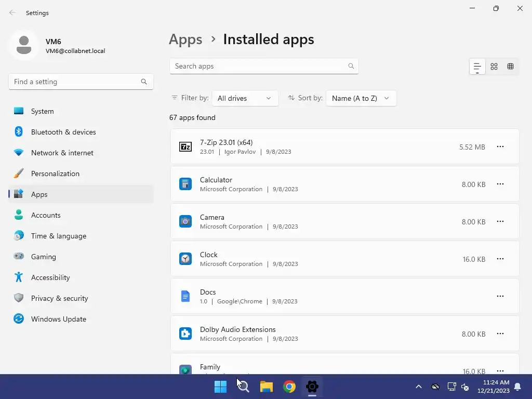Click the 7-Zip app icon
The image size is (532, 399).
pyautogui.click(x=185, y=147)
